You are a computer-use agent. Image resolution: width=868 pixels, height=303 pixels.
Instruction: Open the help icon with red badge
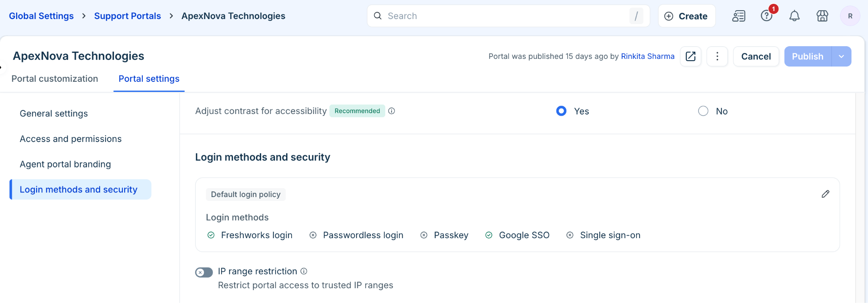767,16
